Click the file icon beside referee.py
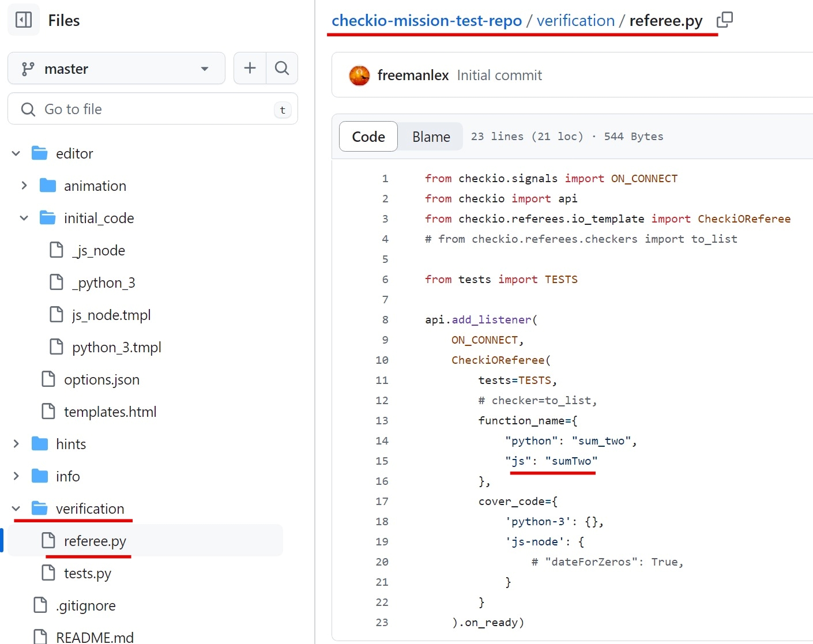813x644 pixels. (x=48, y=540)
